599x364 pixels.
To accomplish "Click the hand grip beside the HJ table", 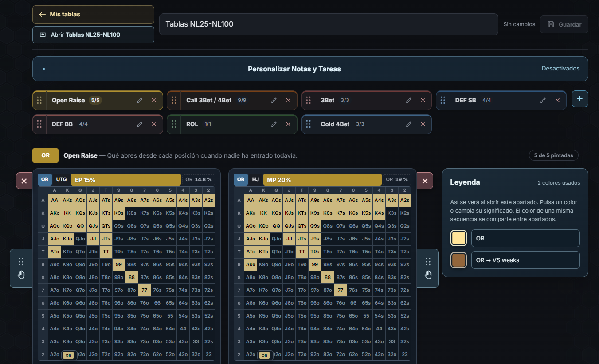I will click(x=428, y=268).
